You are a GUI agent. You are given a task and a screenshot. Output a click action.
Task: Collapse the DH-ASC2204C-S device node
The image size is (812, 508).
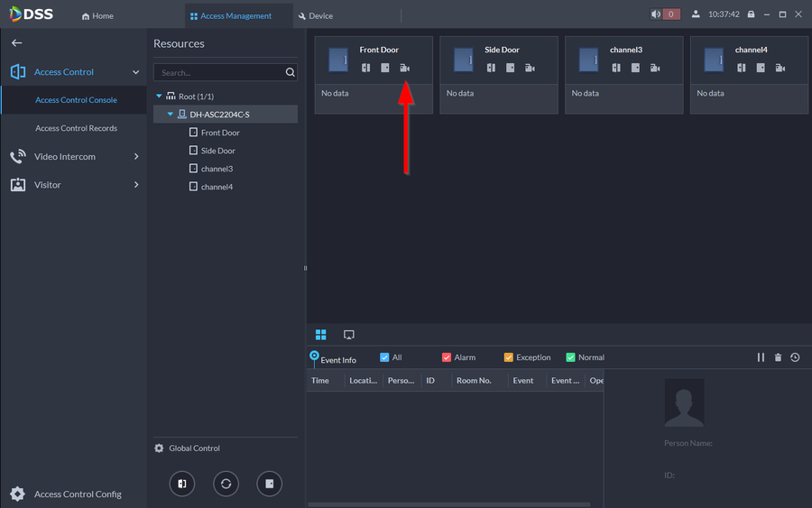tap(171, 115)
